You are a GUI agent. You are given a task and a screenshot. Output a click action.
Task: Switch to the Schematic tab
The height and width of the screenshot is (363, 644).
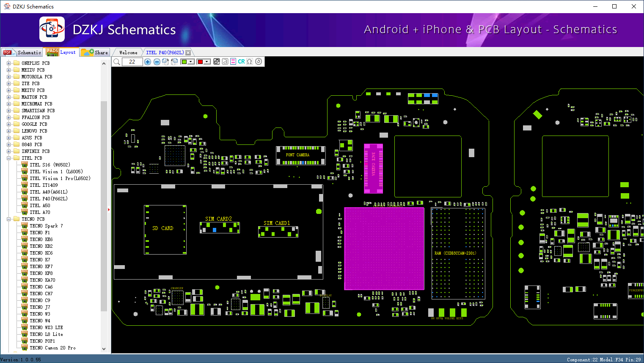click(x=22, y=53)
